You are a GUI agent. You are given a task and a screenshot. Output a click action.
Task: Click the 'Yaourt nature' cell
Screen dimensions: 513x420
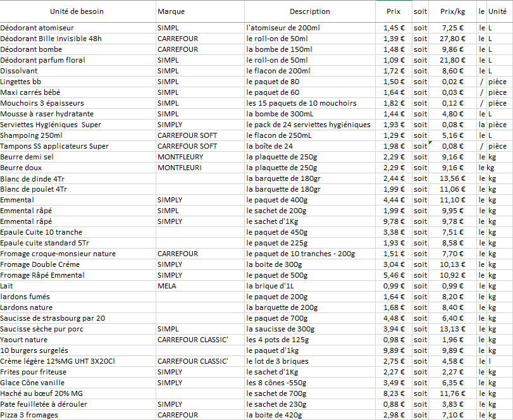[x=78, y=340]
